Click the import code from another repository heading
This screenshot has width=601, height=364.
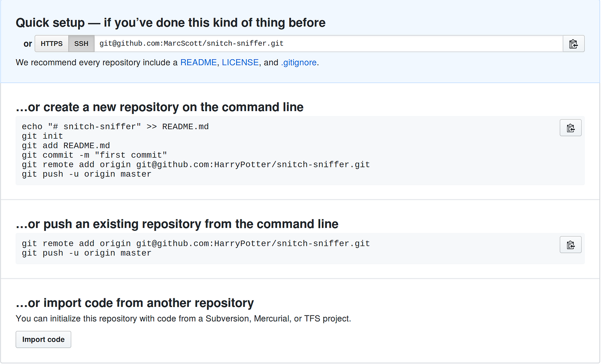point(135,303)
